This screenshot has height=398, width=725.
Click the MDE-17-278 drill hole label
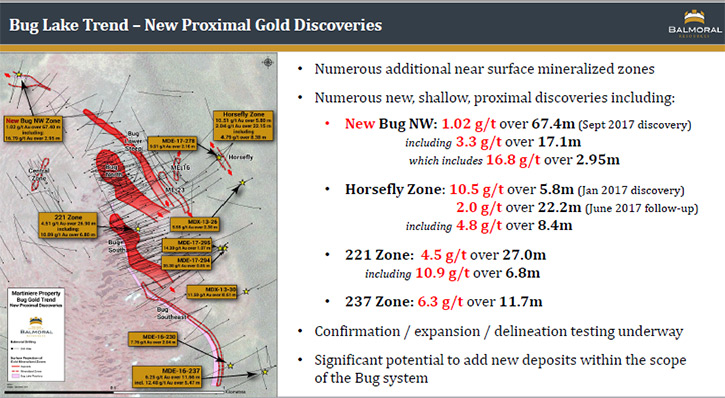pyautogui.click(x=173, y=143)
